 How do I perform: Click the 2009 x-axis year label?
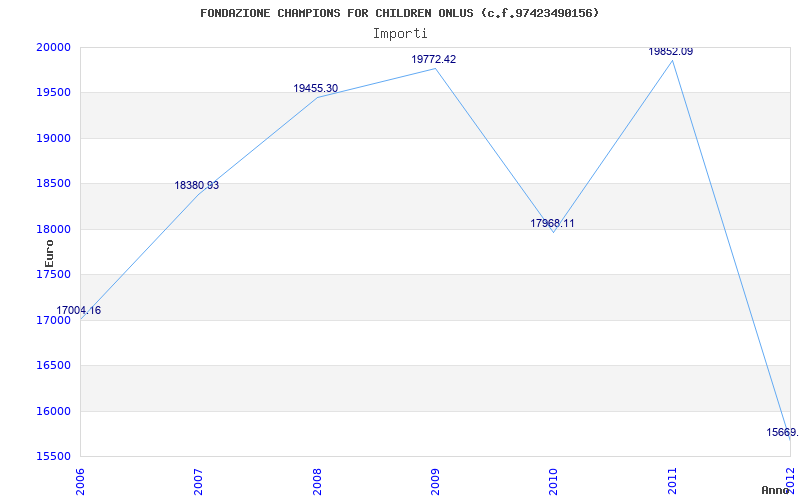coord(435,481)
